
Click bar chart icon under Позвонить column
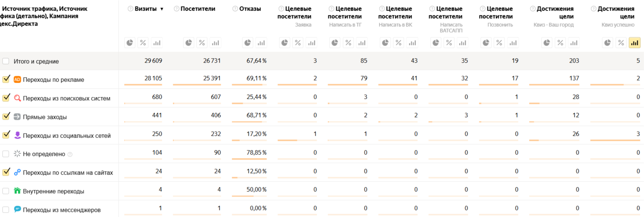[x=513, y=43]
